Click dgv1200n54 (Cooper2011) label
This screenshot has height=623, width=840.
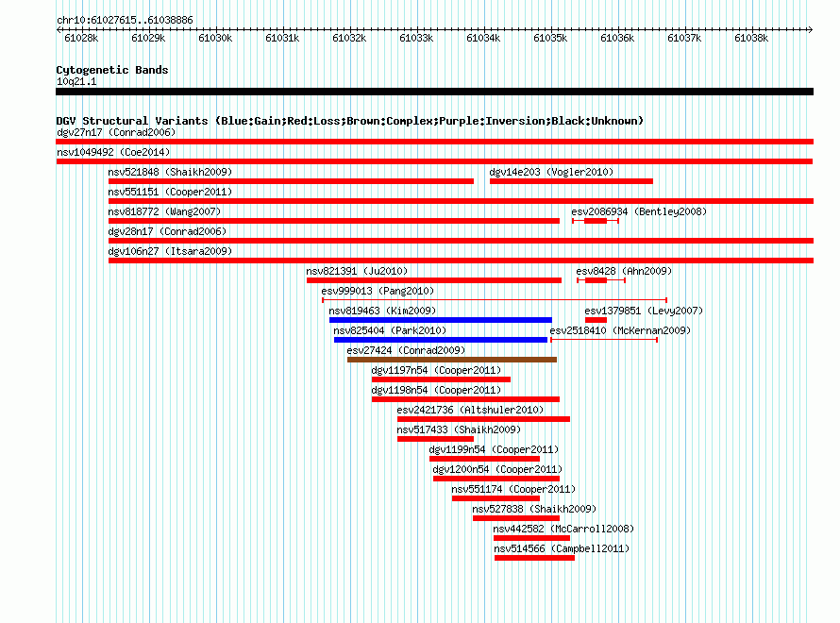click(x=497, y=469)
